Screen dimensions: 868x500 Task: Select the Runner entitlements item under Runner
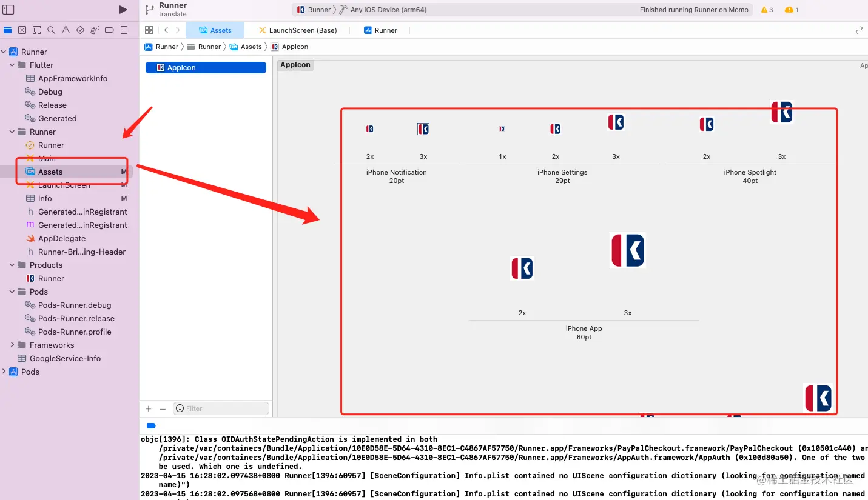(45, 145)
